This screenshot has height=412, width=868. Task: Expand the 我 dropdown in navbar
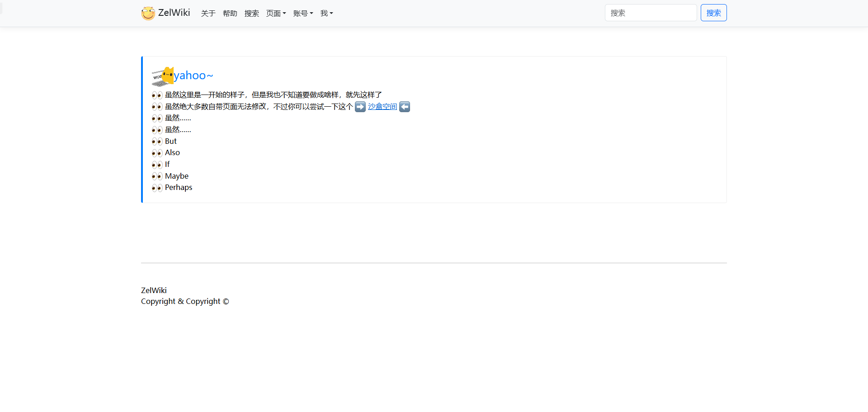326,13
